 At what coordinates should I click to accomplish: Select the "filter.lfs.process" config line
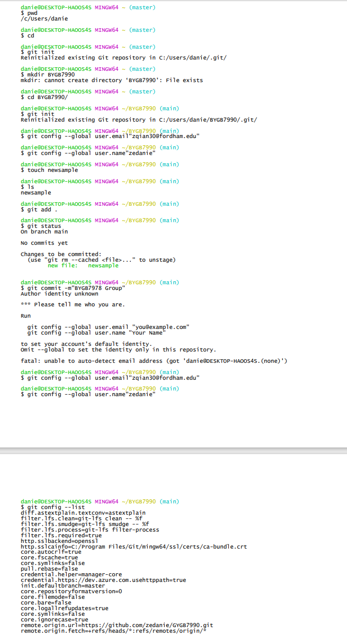pyautogui.click(x=90, y=530)
